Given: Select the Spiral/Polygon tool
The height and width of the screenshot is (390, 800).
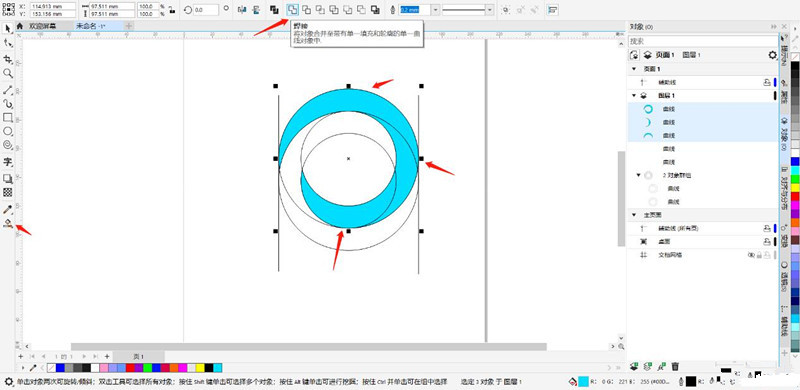Looking at the screenshot, I should 8,145.
